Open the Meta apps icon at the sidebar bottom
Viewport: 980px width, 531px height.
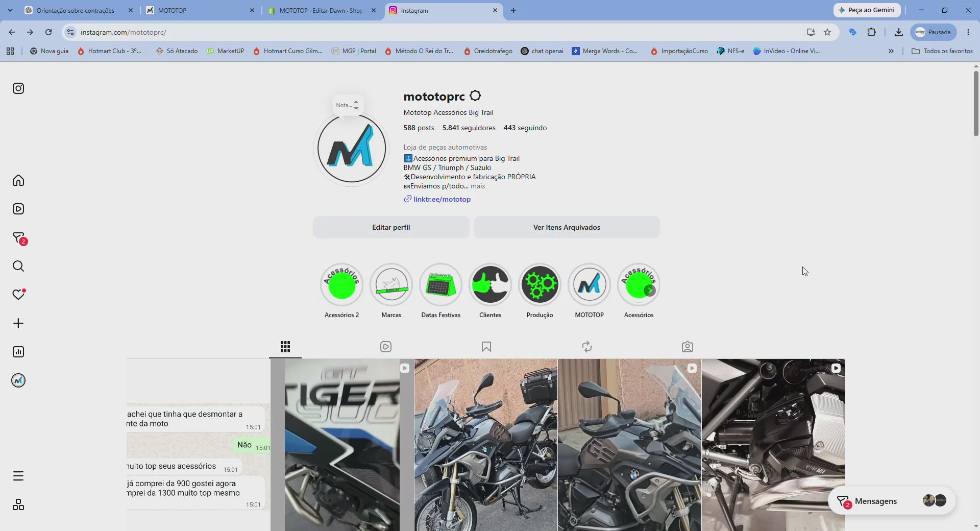click(x=18, y=504)
